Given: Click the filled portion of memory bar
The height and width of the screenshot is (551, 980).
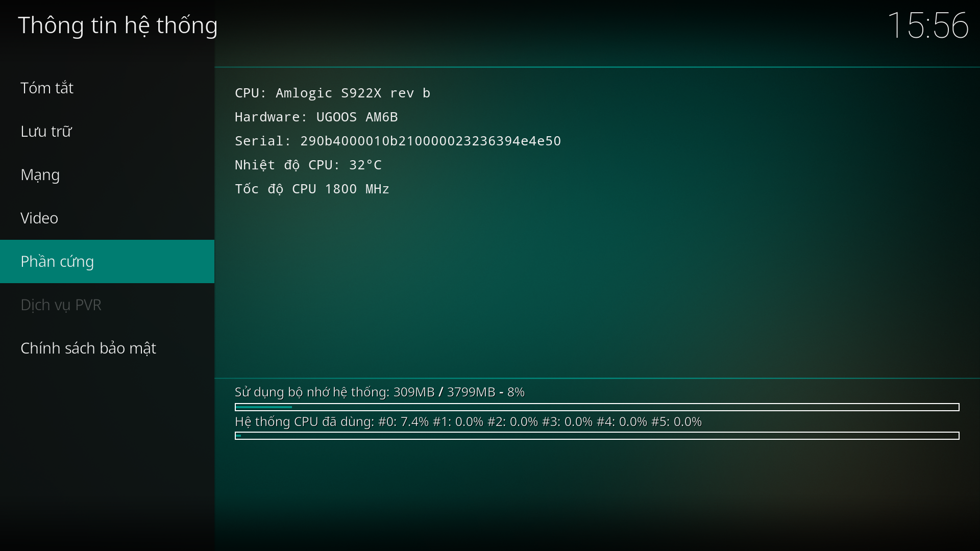Looking at the screenshot, I should pos(263,407).
